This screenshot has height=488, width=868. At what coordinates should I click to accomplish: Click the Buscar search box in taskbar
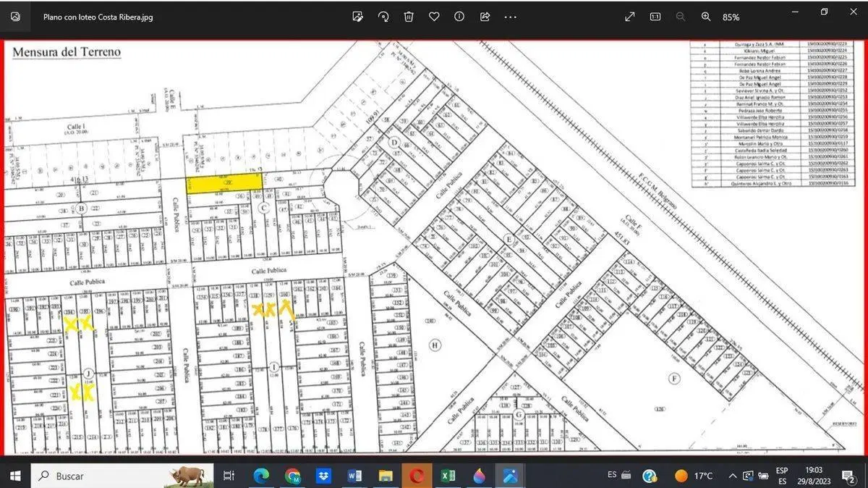122,476
